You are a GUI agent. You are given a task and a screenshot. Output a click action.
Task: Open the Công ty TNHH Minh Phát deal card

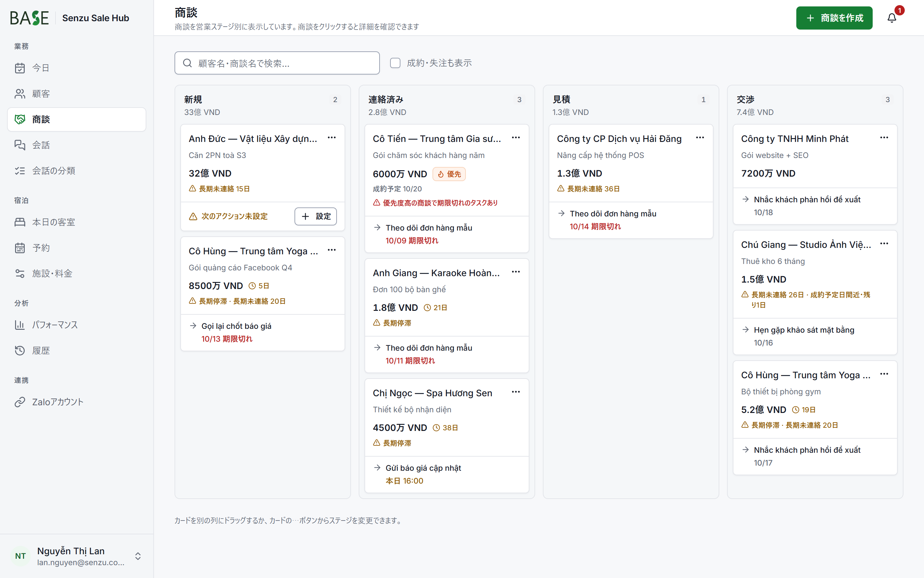point(815,174)
